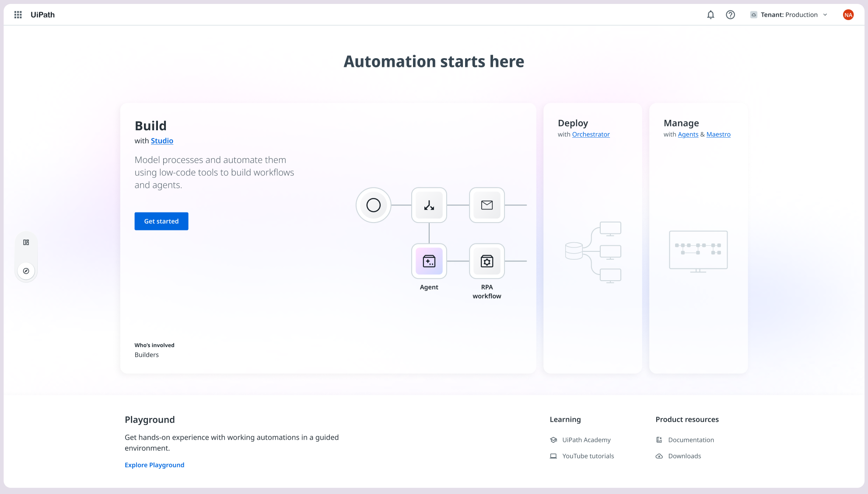The width and height of the screenshot is (868, 494).
Task: Open the Documentation resource link
Action: point(691,440)
